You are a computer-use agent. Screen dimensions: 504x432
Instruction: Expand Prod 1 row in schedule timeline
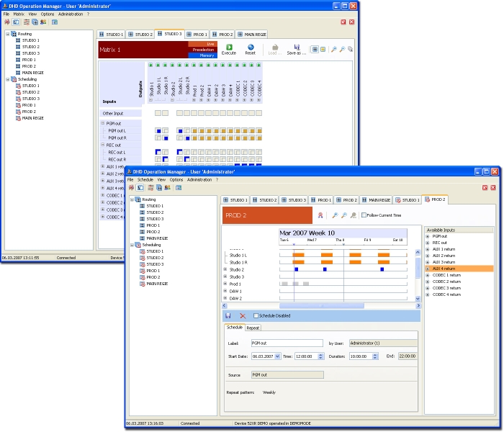(x=225, y=284)
